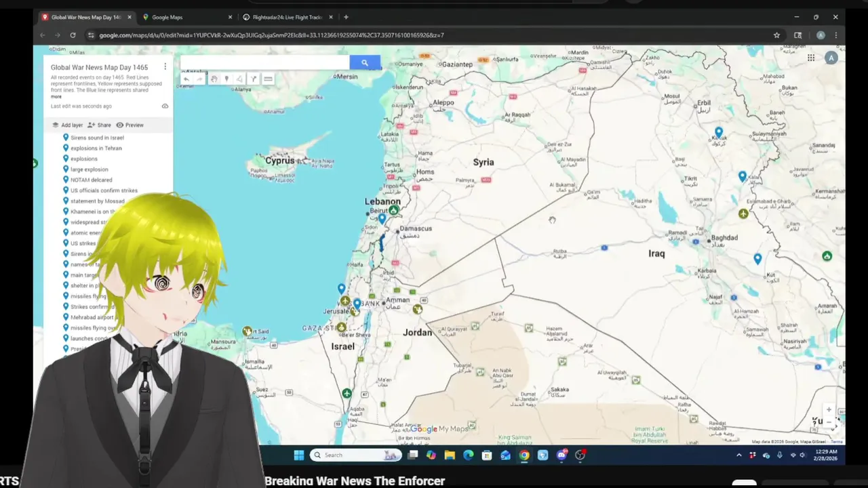
Task: Select 'statement by Mossad' list item
Action: tap(97, 201)
